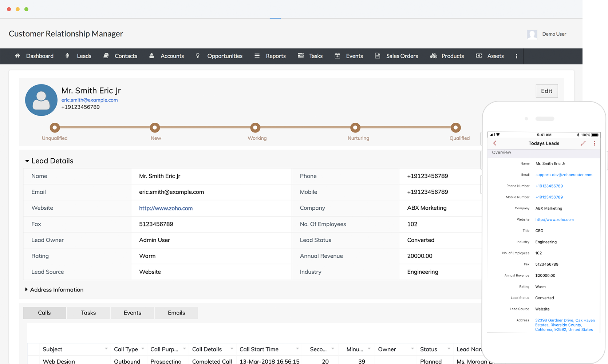Tap the back arrow in Todays Leads

[x=495, y=143]
